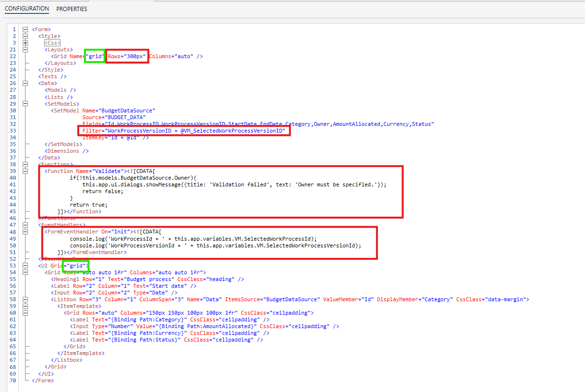Collapse the Form element on line 1
Screen dimensions: 585x392
click(25, 29)
